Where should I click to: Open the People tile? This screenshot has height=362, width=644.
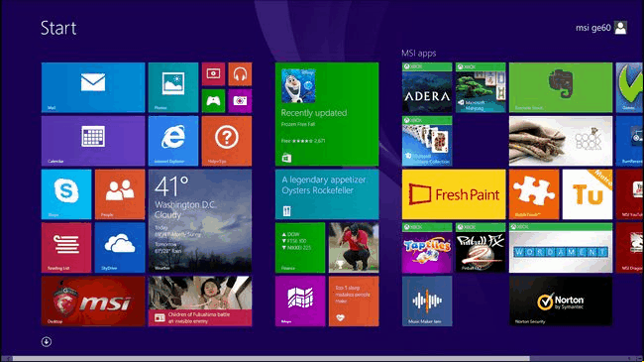pyautogui.click(x=120, y=194)
